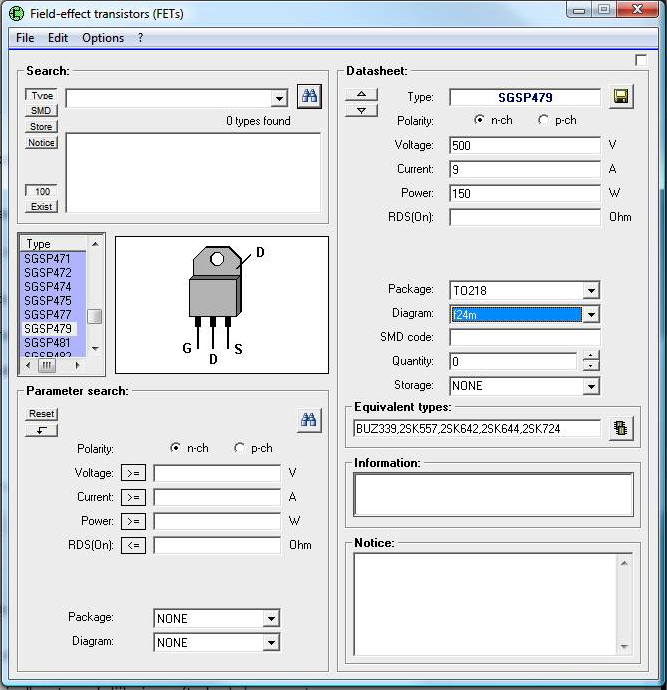Select p-ch polarity in Datasheet
This screenshot has height=690, width=667.
(544, 120)
